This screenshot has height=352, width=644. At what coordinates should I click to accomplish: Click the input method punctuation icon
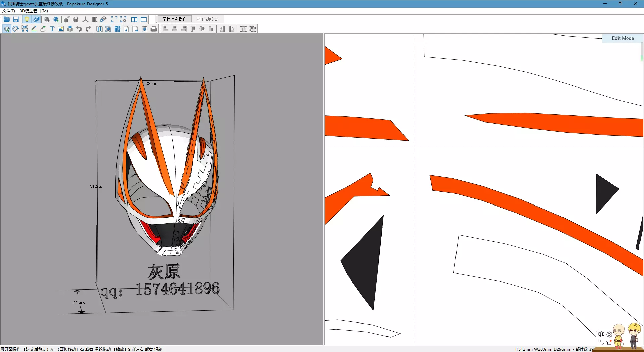[x=601, y=342]
